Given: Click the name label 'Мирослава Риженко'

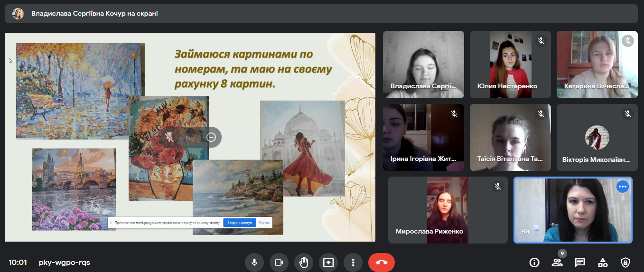Looking at the screenshot, I should [429, 232].
